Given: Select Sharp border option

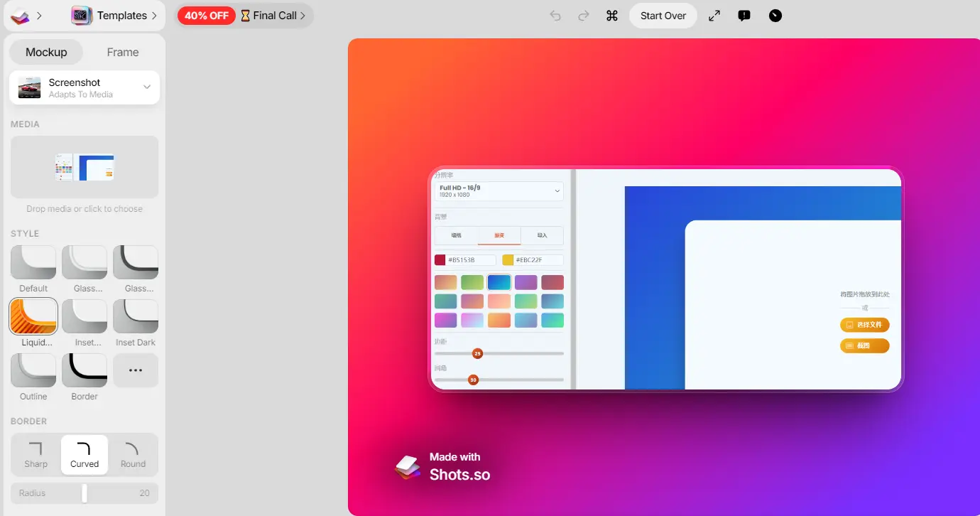Looking at the screenshot, I should (x=36, y=455).
